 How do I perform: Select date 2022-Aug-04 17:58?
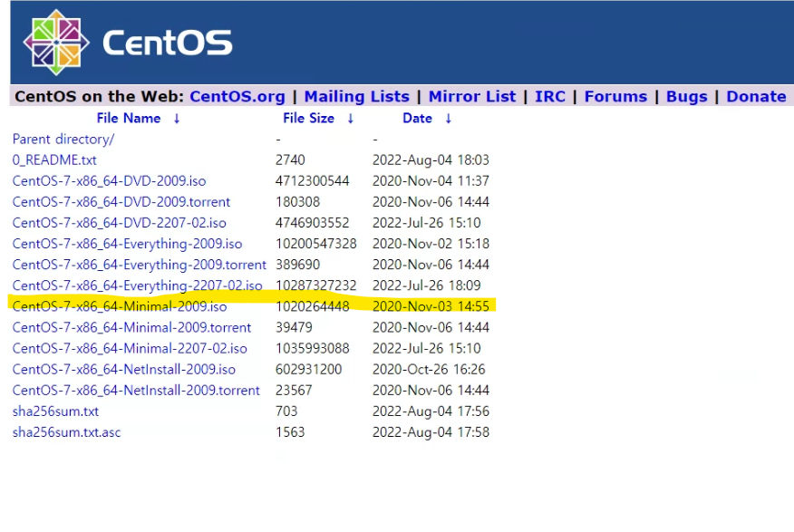click(431, 432)
